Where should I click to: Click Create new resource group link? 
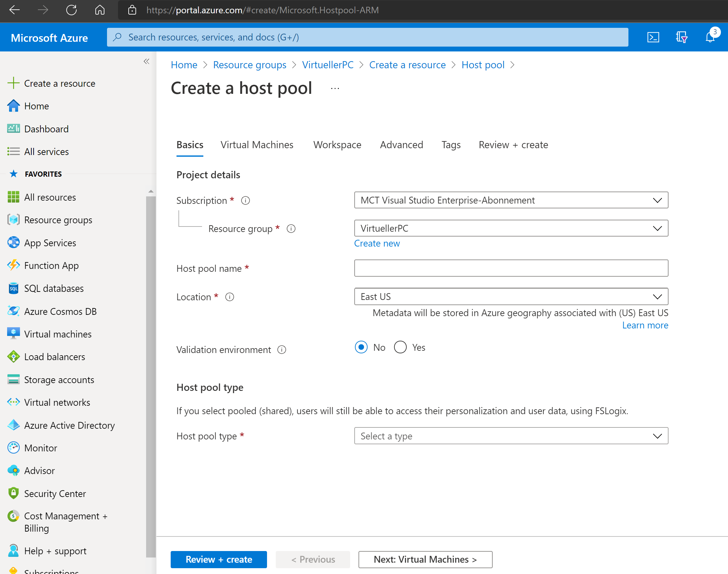pyautogui.click(x=377, y=243)
